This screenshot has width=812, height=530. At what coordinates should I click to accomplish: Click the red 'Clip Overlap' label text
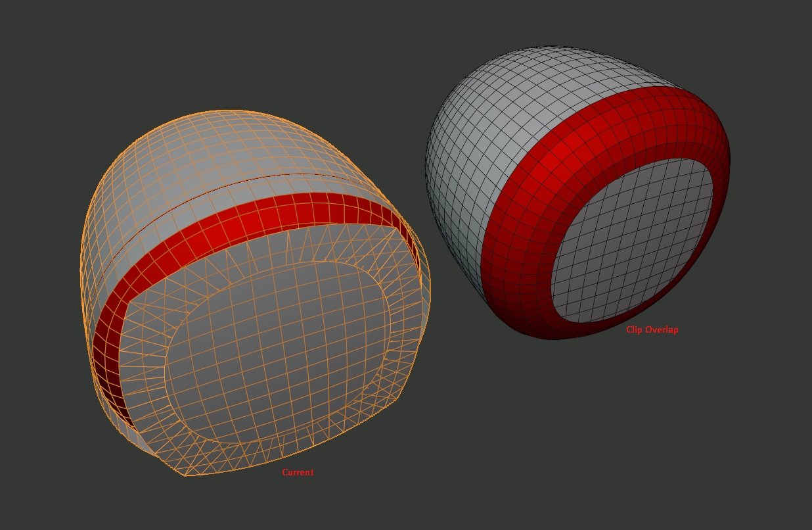652,329
